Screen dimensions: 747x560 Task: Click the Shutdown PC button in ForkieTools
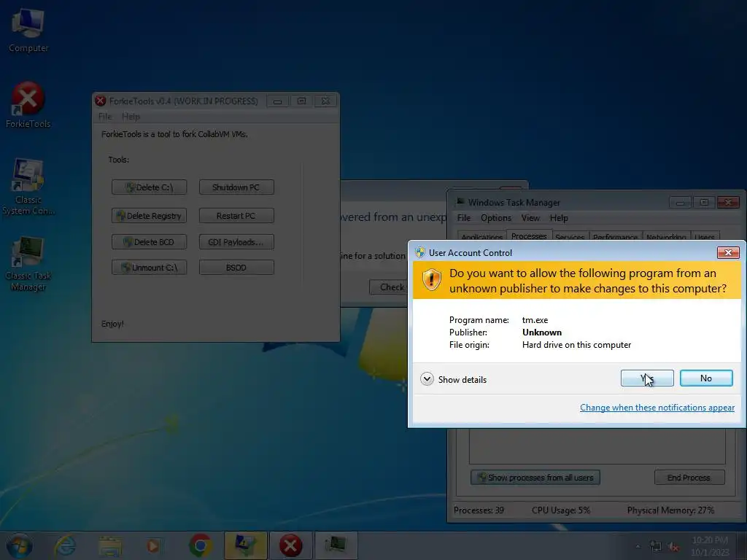click(236, 187)
